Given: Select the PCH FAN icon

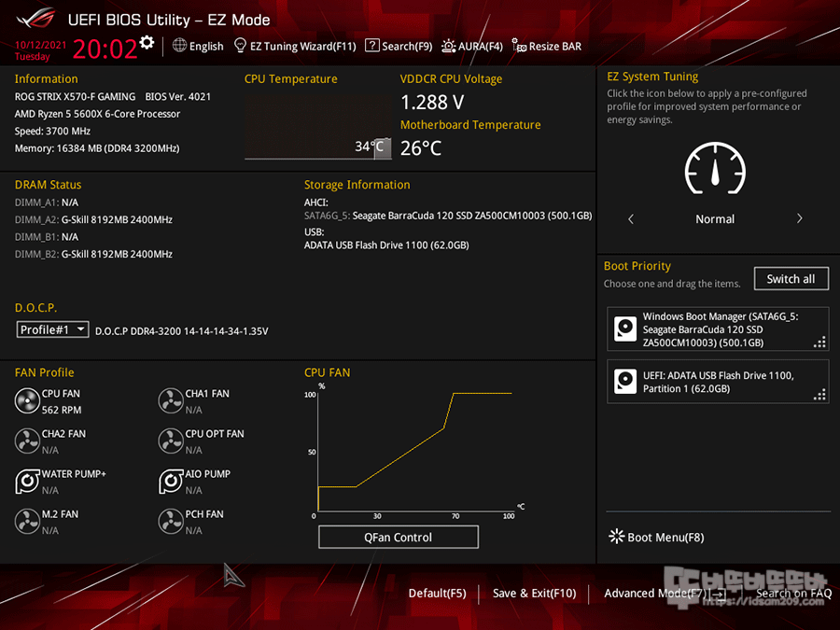Looking at the screenshot, I should pyautogui.click(x=171, y=521).
